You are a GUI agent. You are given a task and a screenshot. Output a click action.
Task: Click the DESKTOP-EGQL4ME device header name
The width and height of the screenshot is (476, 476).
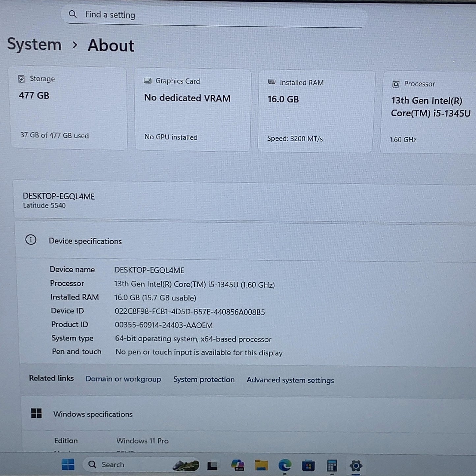(x=59, y=196)
